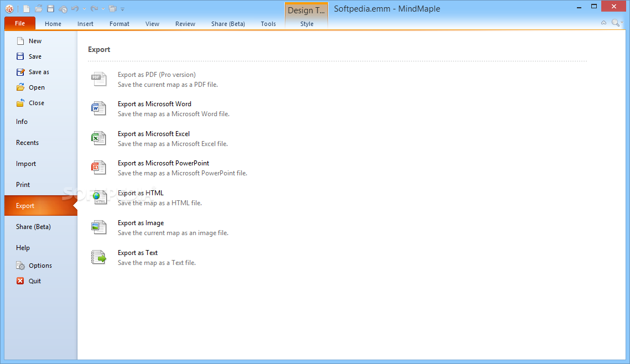Click the red Quit X icon in sidebar
The width and height of the screenshot is (630, 364).
20,281
